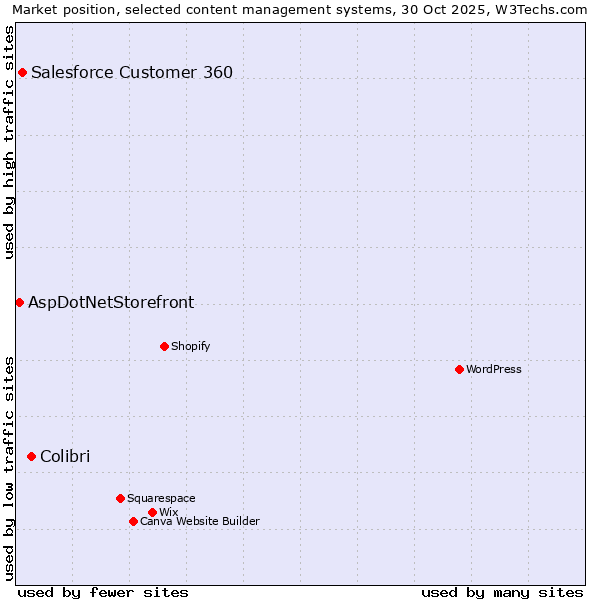Viewport: 600px width, 600px height.
Task: Click the 'used by high traffic sites' axis label
Action: pos(9,140)
